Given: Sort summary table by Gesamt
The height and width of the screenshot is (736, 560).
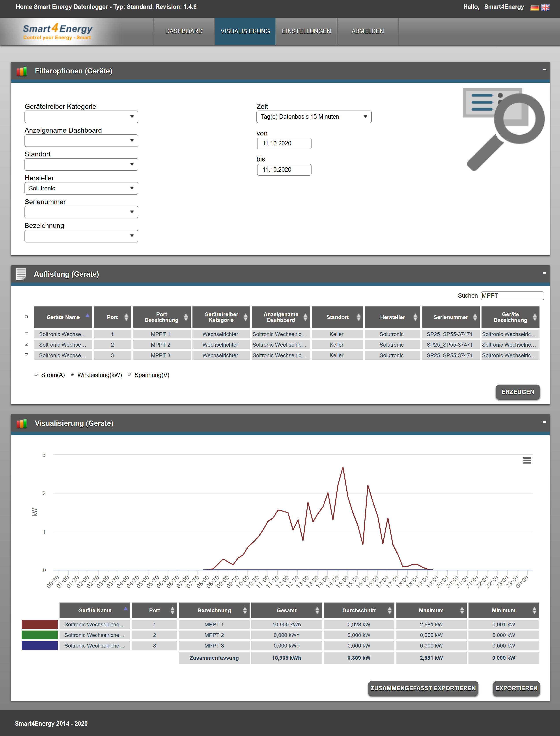Looking at the screenshot, I should 286,610.
